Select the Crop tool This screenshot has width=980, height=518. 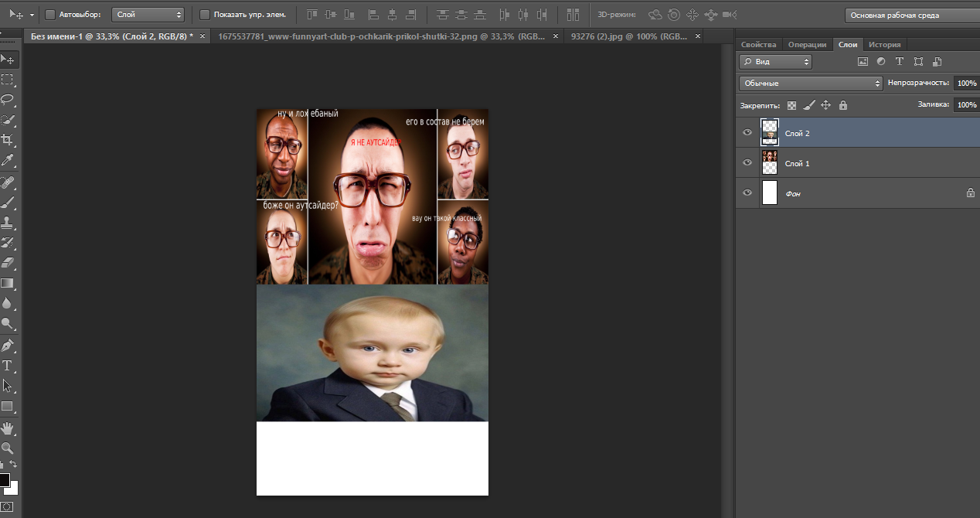(7, 140)
